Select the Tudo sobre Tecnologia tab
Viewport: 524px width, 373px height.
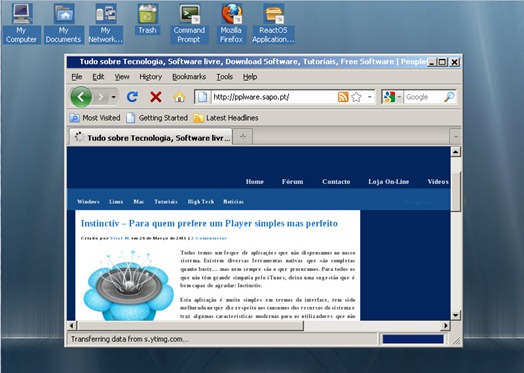(x=151, y=137)
